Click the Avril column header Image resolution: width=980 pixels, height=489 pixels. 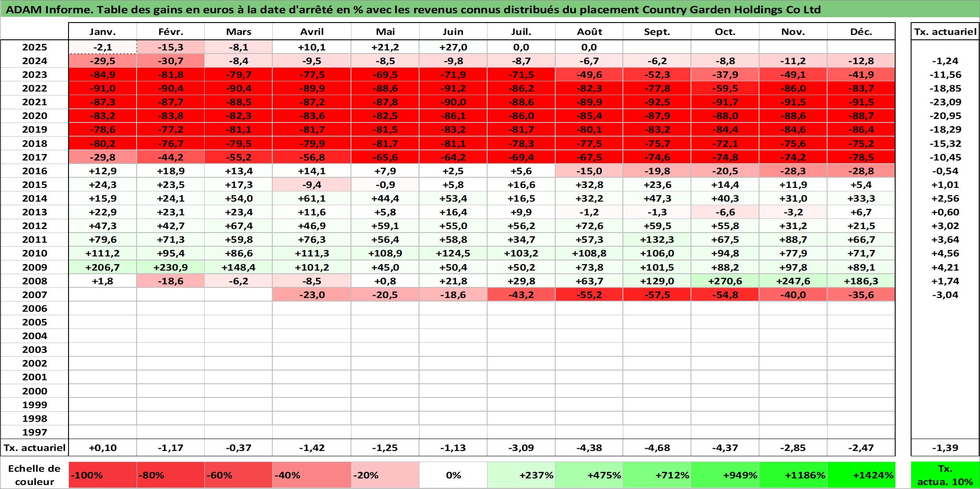(x=312, y=32)
